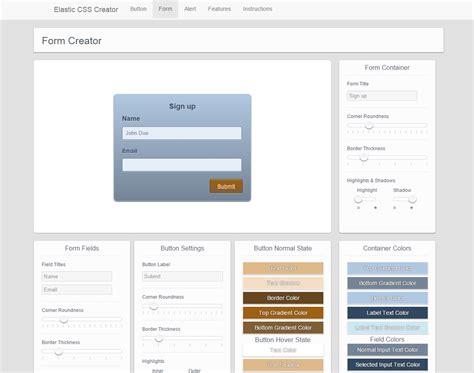Click the Submit button in the preview
This screenshot has height=373, width=474.
(226, 186)
